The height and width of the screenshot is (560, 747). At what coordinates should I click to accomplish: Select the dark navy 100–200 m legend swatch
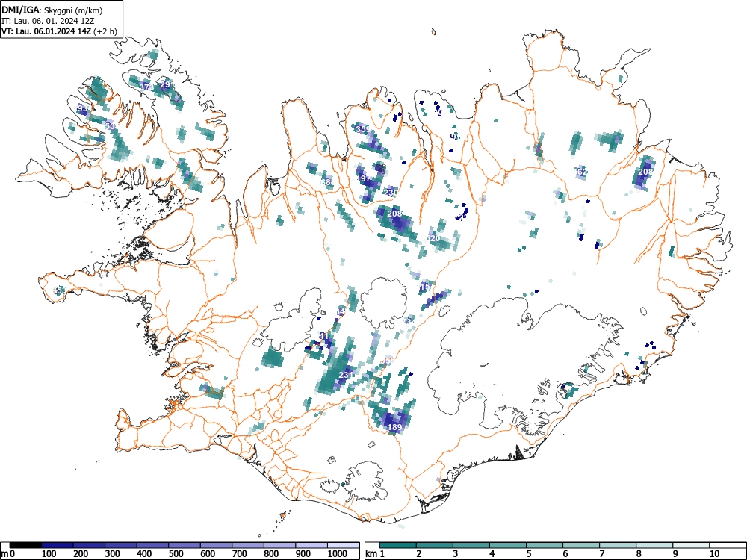(x=58, y=545)
